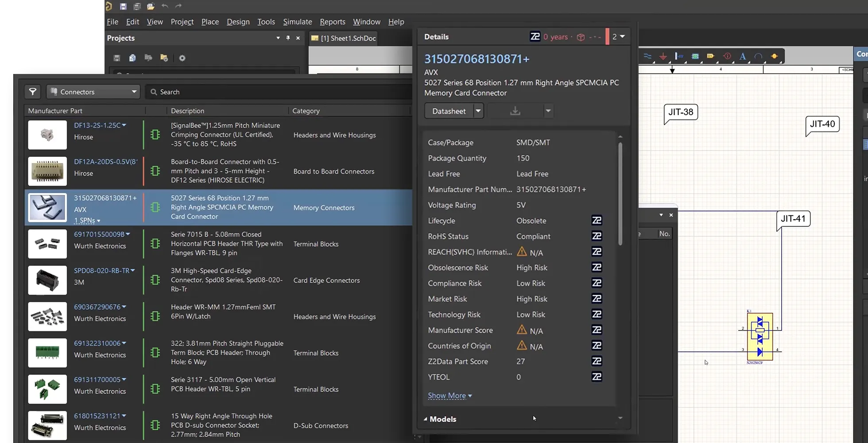Select the JIT-38 comment bubble on the schematic
The height and width of the screenshot is (443, 868).
tap(681, 113)
